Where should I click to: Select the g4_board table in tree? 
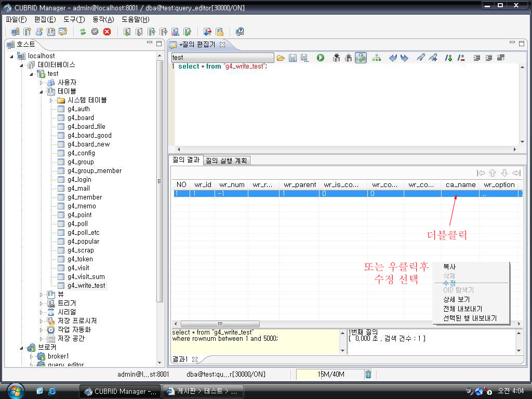[81, 118]
